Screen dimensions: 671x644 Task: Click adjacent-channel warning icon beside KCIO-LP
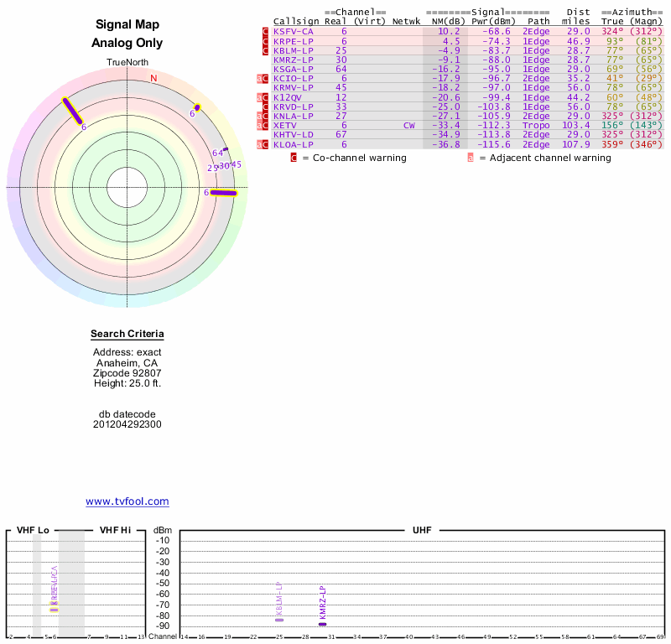tap(260, 78)
